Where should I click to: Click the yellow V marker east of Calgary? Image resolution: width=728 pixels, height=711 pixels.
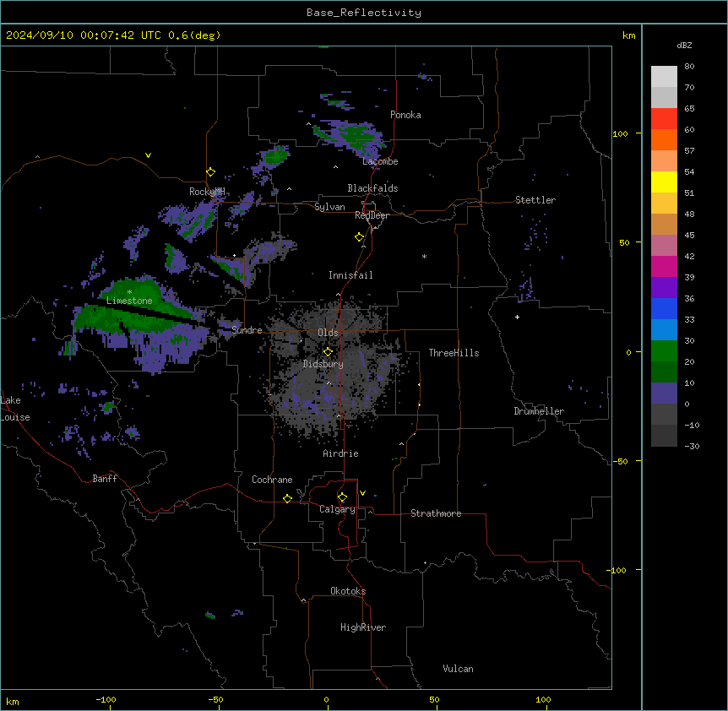362,493
